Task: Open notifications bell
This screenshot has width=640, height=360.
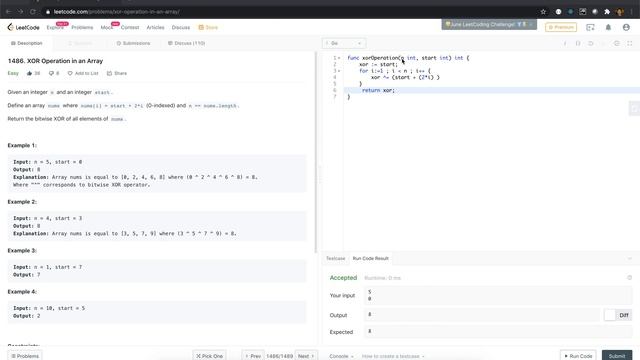Action: coord(608,27)
